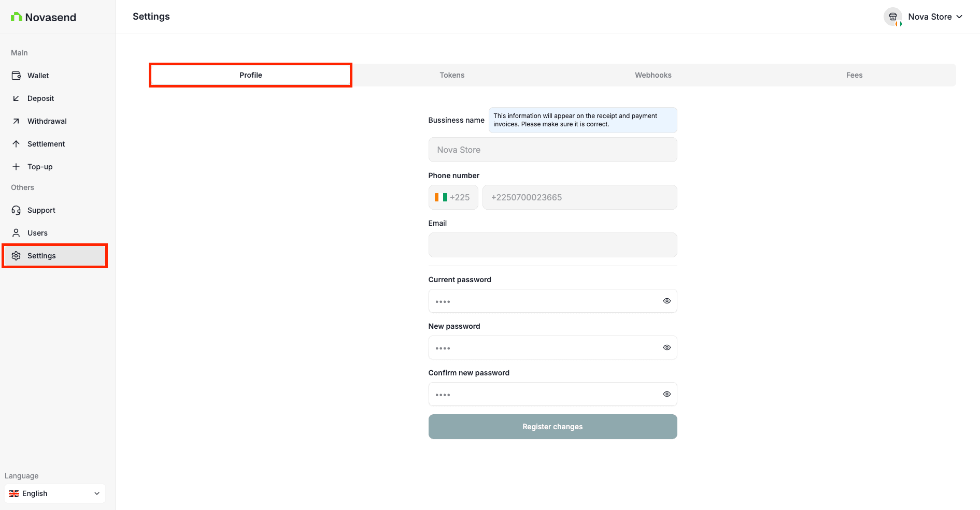The image size is (980, 510).
Task: Open the Deposit section via its icon
Action: click(16, 98)
